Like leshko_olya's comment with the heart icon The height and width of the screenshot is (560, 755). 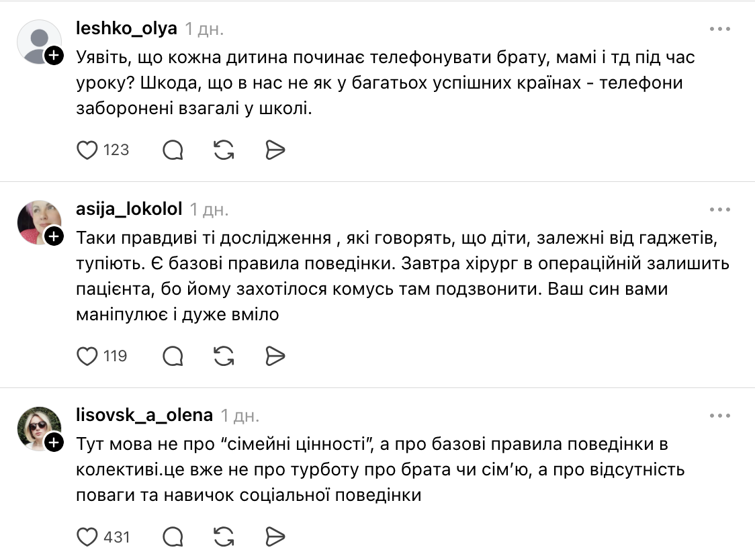[88, 150]
